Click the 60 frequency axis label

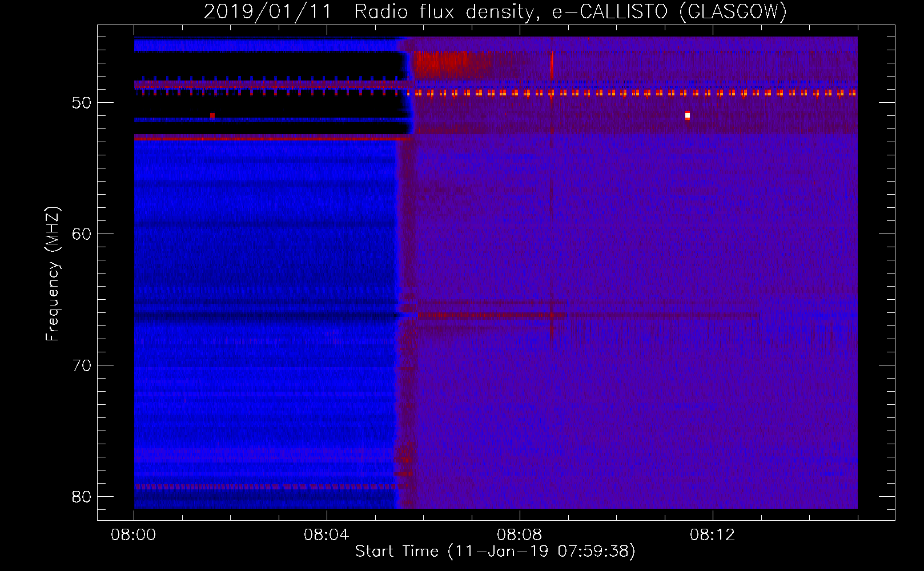pos(82,234)
